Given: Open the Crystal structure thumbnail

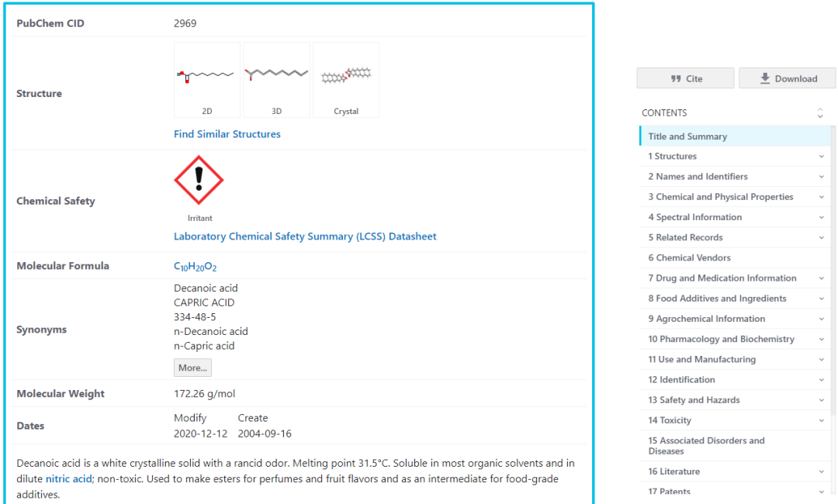Looking at the screenshot, I should (346, 79).
